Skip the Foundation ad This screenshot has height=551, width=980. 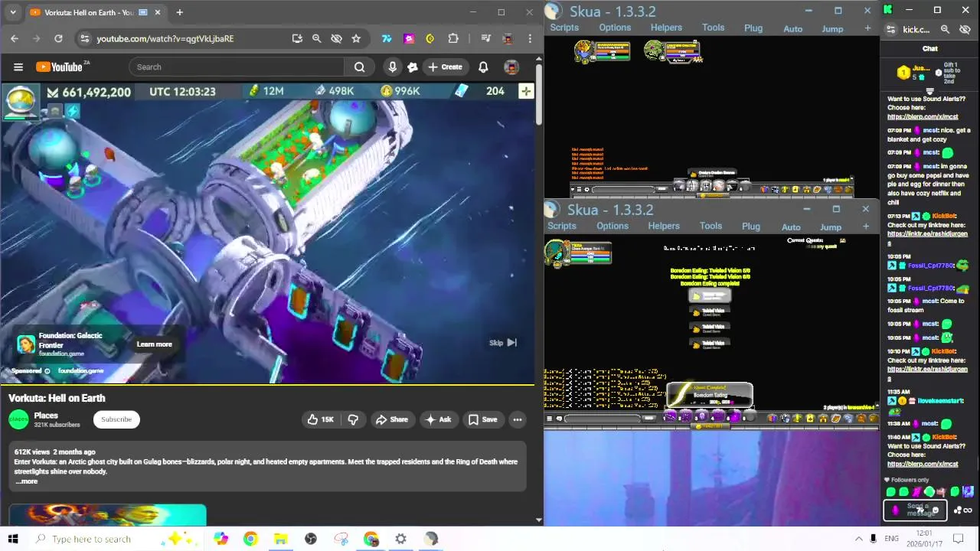pos(503,343)
